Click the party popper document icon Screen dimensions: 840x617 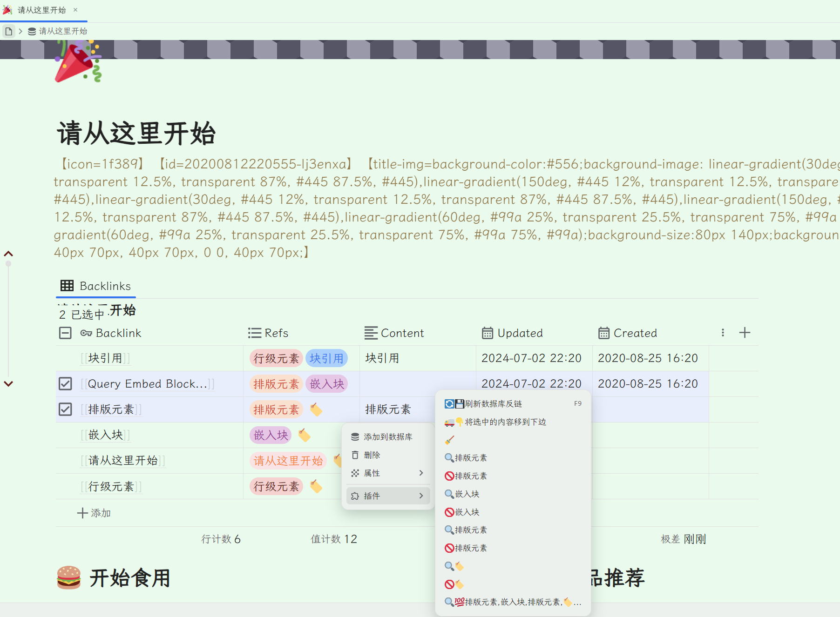pos(78,61)
